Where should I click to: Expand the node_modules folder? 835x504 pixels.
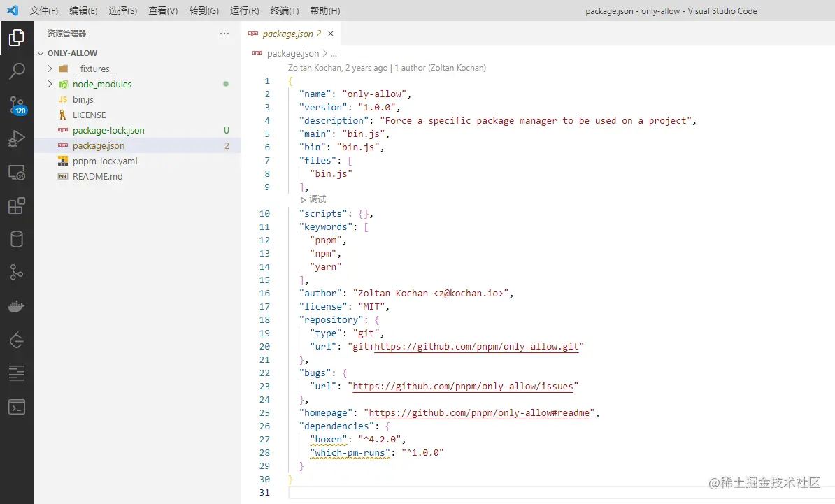point(50,84)
